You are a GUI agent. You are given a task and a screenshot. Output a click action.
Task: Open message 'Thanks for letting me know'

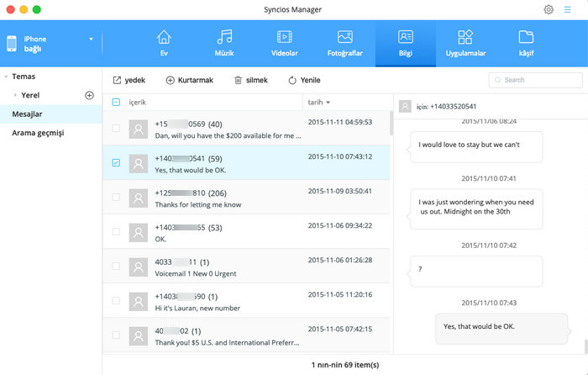click(x=198, y=205)
